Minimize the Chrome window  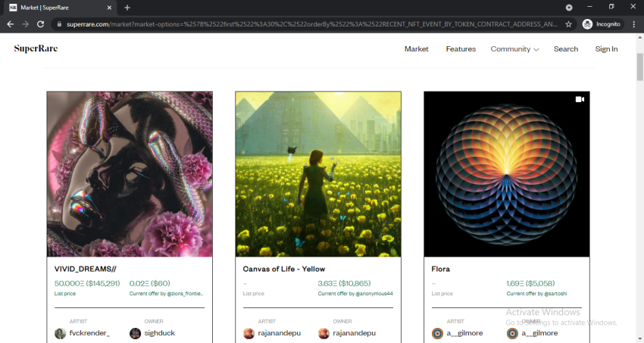pyautogui.click(x=589, y=7)
